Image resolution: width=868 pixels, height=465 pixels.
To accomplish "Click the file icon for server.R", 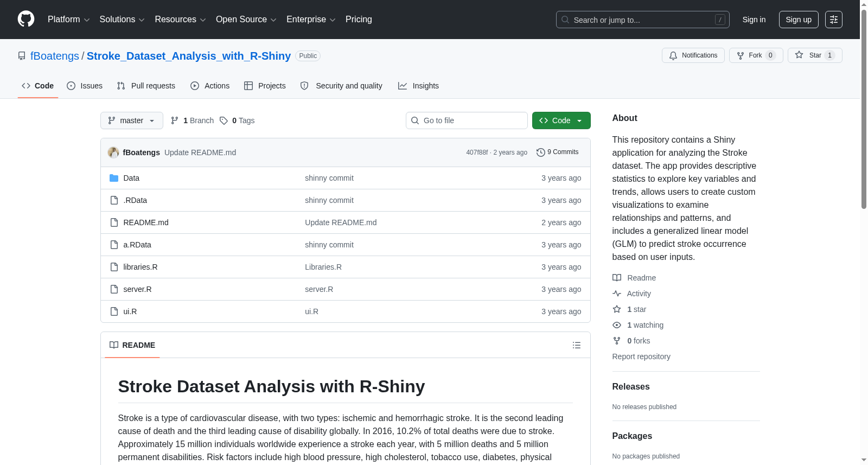I will pos(114,289).
